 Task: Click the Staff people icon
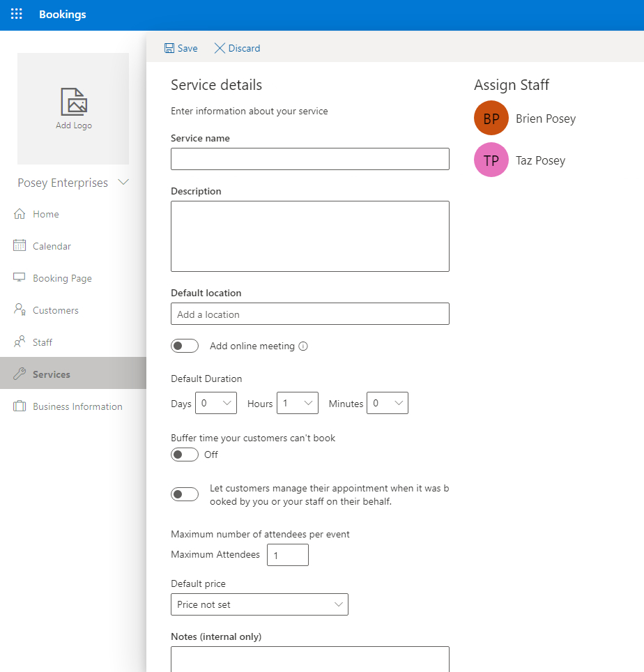(x=20, y=342)
